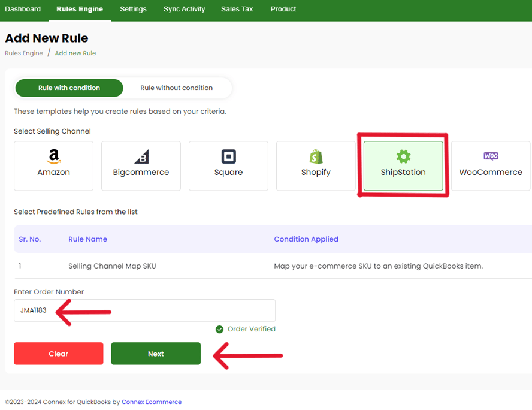Select the WooCommerce selling channel icon

(x=490, y=165)
